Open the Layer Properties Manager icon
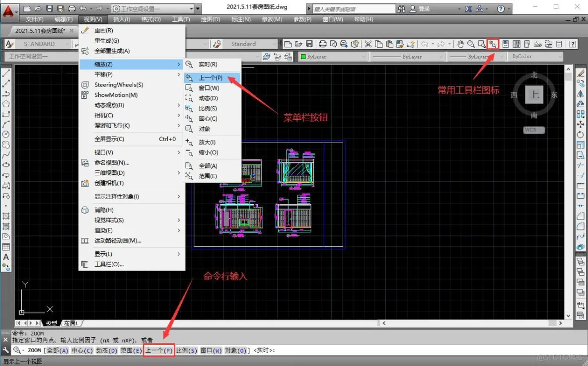588x366 pixels. [267, 57]
